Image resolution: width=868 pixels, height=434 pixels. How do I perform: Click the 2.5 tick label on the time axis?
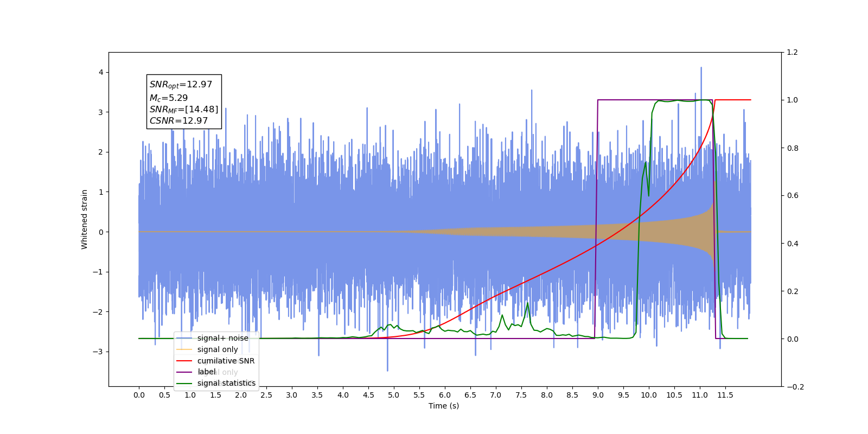[x=266, y=395]
